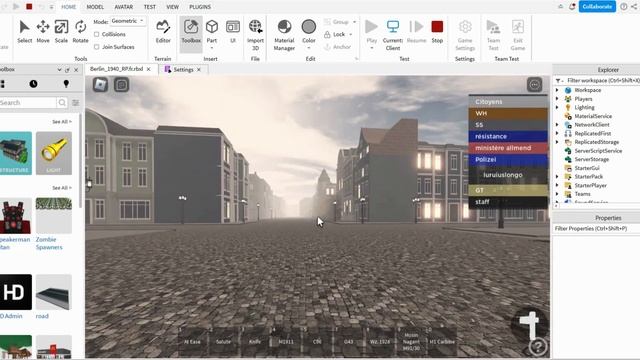Open the Terrain Editor
The image size is (640, 360).
click(163, 31)
